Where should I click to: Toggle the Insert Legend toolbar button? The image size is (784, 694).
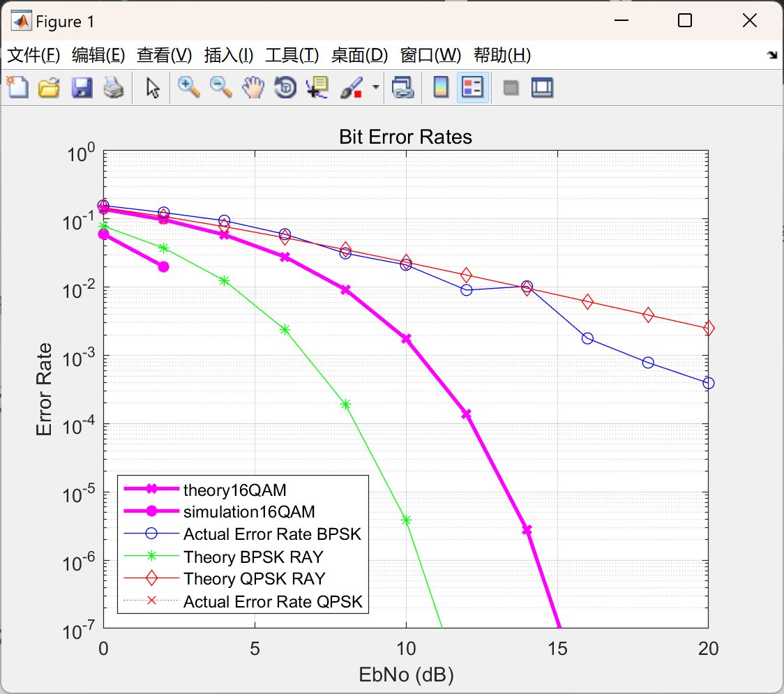[x=472, y=87]
